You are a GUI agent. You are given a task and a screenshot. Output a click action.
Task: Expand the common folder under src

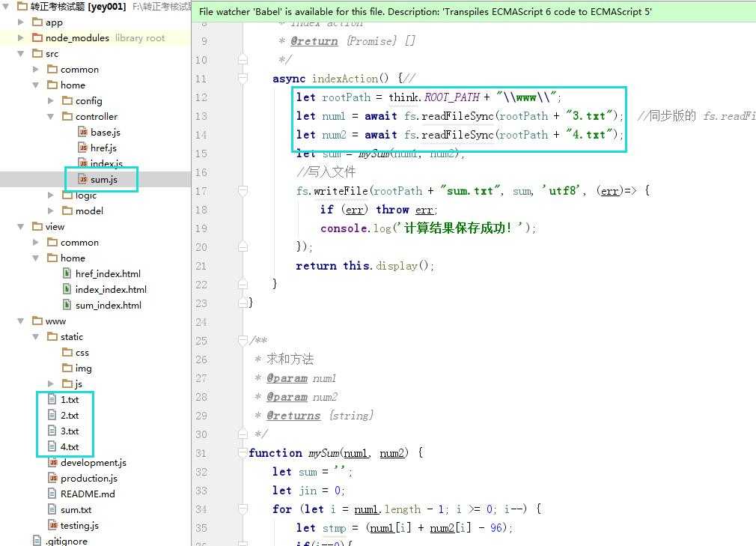click(x=36, y=69)
